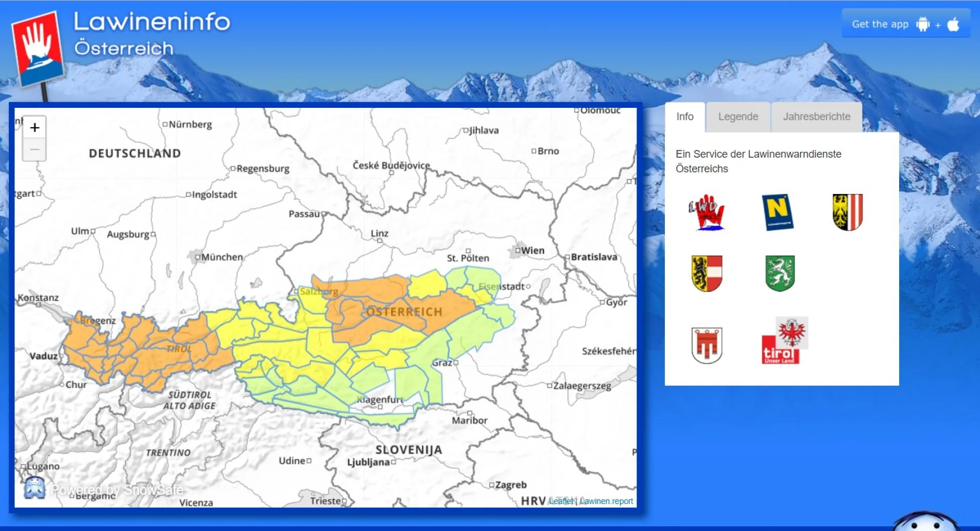Open the LWD red hand logo link
Image resolution: width=980 pixels, height=531 pixels.
click(706, 212)
